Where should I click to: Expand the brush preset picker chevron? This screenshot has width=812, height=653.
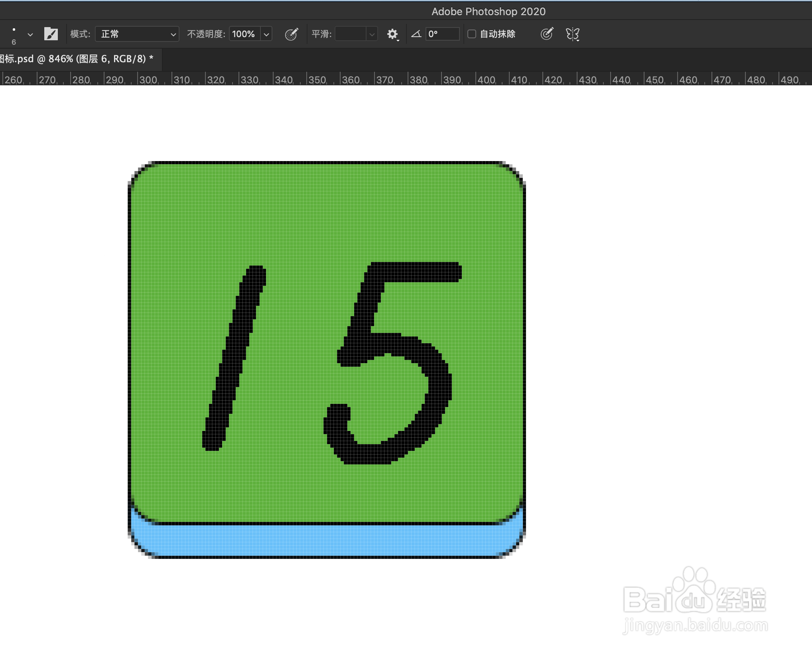tap(30, 35)
